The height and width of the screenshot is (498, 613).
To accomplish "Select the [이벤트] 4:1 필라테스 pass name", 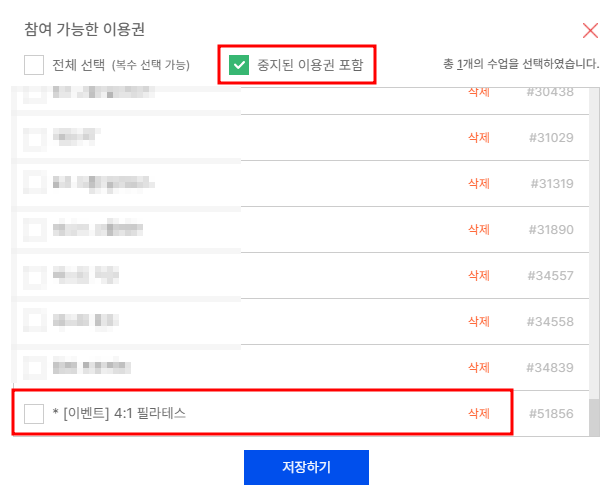I will [119, 413].
